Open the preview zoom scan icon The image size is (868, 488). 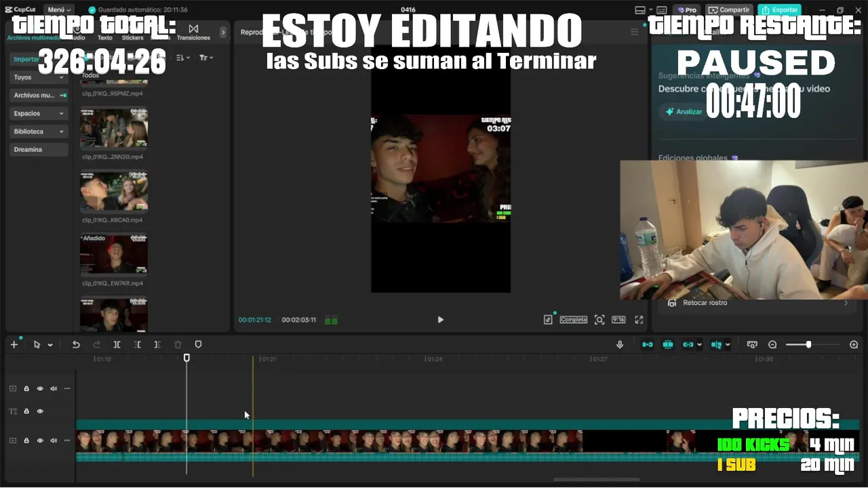click(599, 319)
